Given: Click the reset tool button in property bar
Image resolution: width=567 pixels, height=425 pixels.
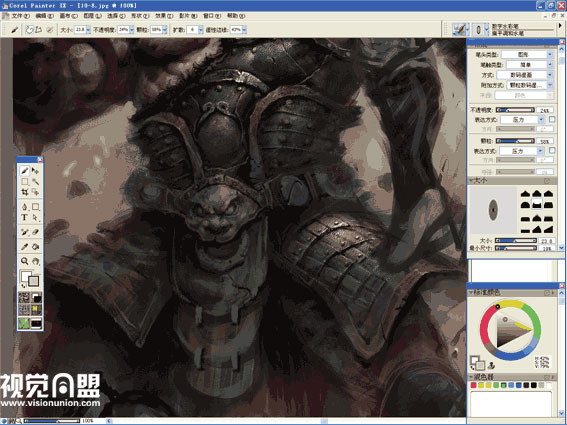Looking at the screenshot, I should tap(14, 30).
